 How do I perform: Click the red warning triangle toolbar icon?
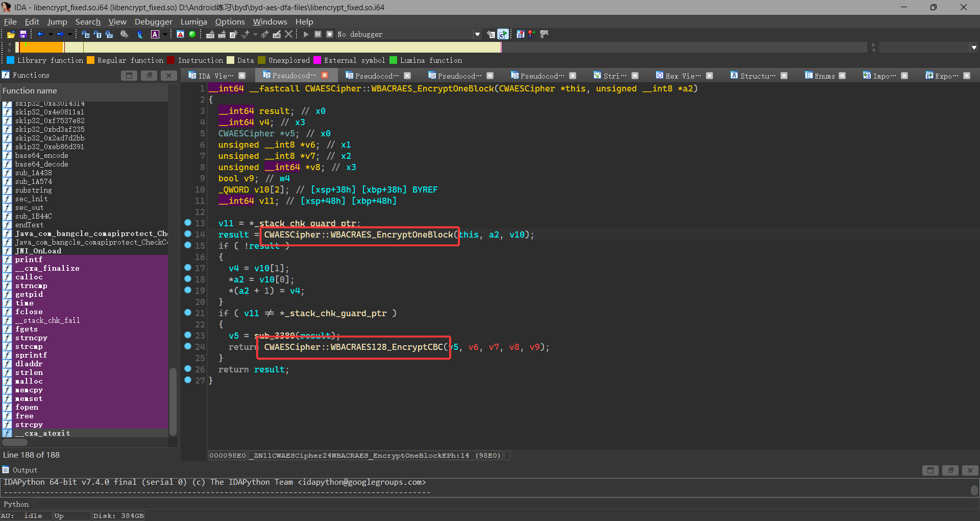pyautogui.click(x=180, y=34)
